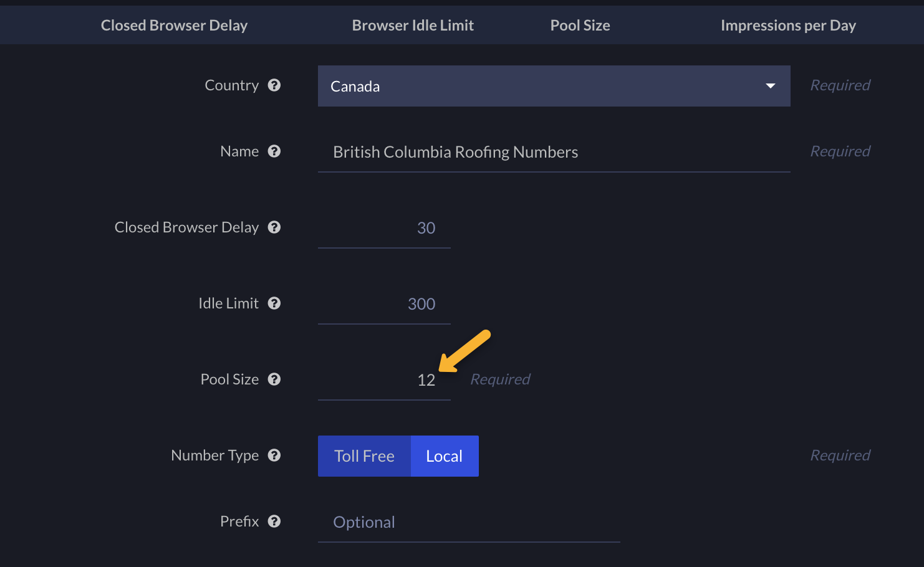Select the Toll Free number type
Screen dimensions: 924x567
pos(364,456)
